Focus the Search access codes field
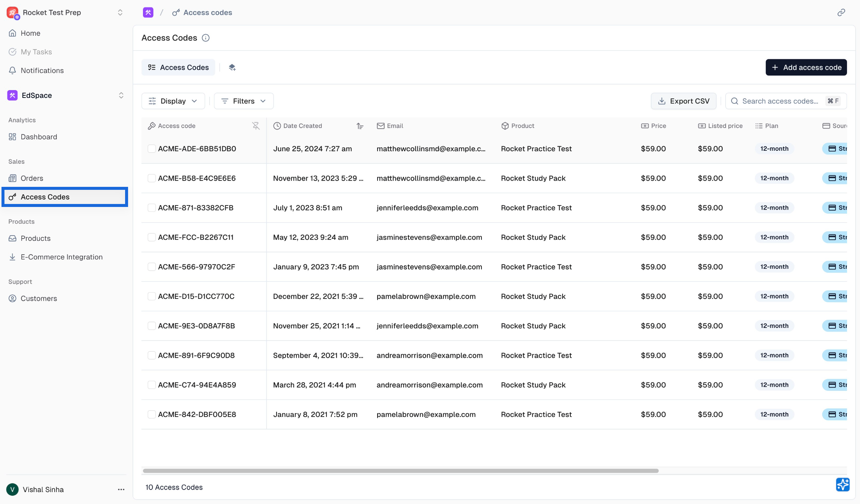 780,101
